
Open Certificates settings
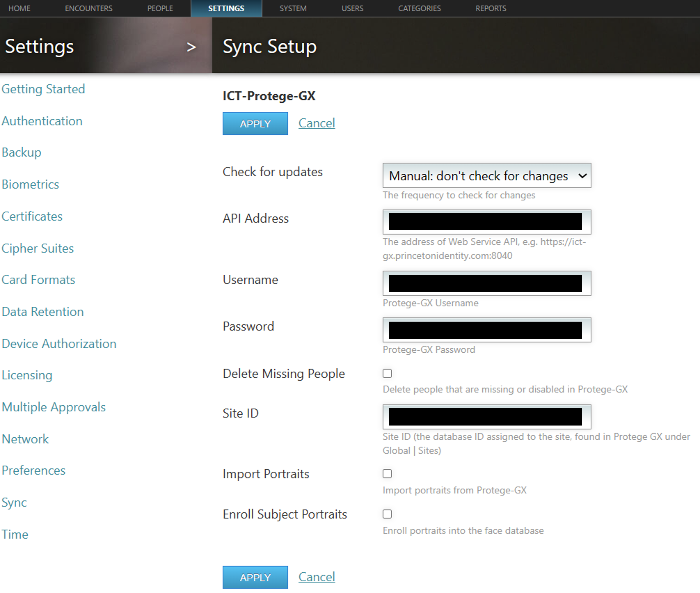click(x=32, y=216)
